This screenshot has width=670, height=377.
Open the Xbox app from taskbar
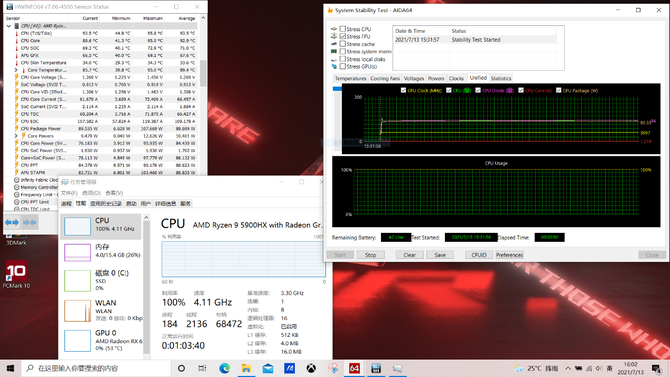pos(311,368)
